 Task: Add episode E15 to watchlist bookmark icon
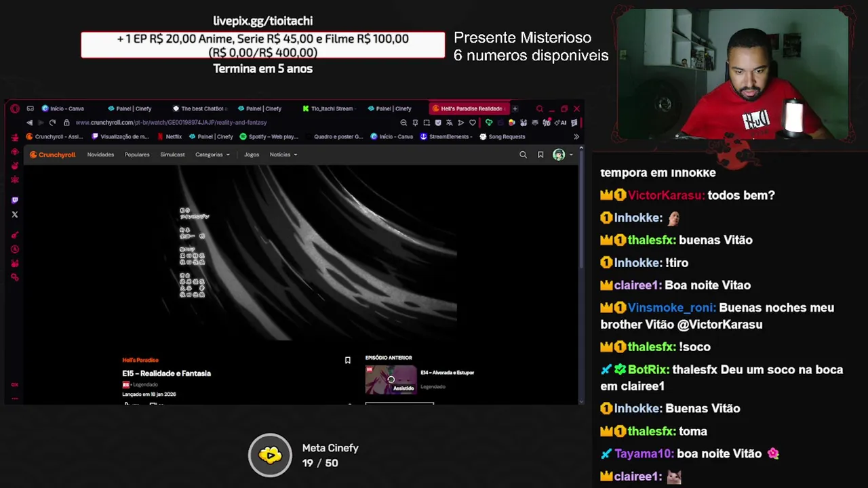pos(347,360)
